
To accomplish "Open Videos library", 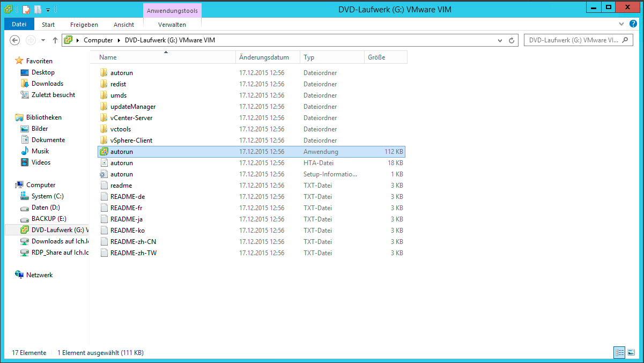I will [41, 162].
